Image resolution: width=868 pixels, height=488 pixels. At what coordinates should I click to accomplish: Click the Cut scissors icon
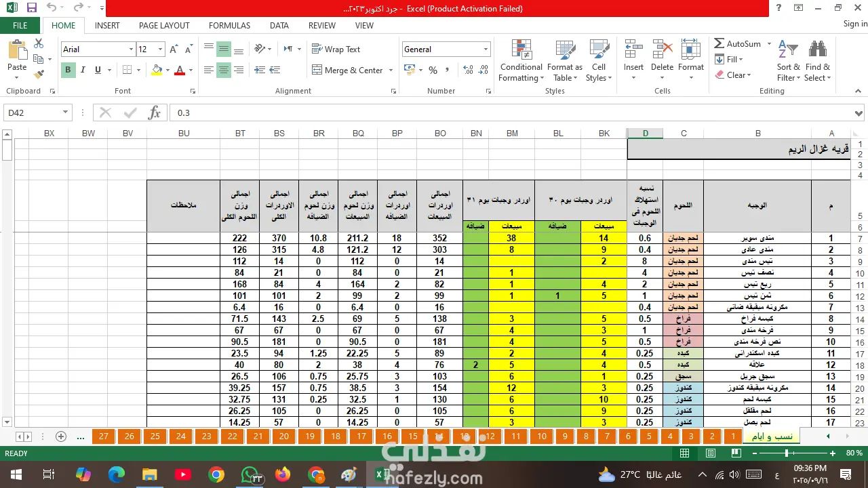coord(39,44)
